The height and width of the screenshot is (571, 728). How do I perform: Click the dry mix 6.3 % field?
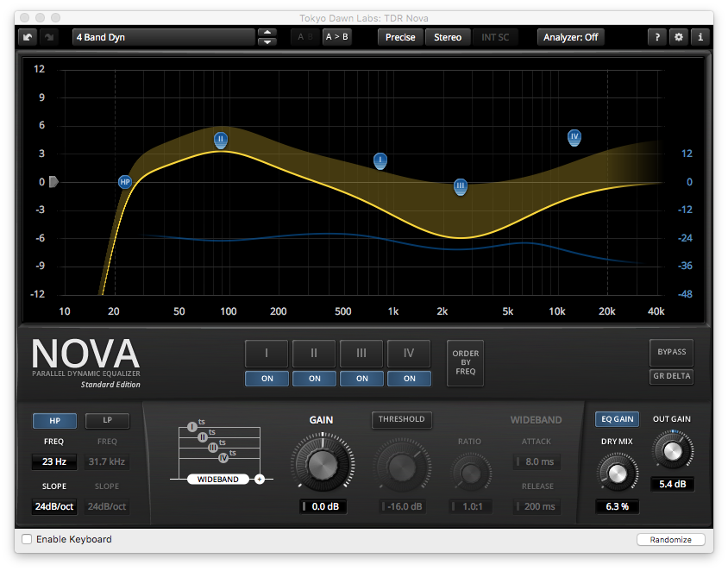pyautogui.click(x=617, y=506)
